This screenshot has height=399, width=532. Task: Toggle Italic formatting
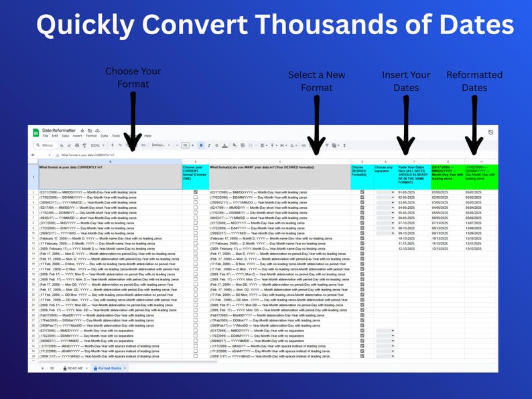[209, 145]
